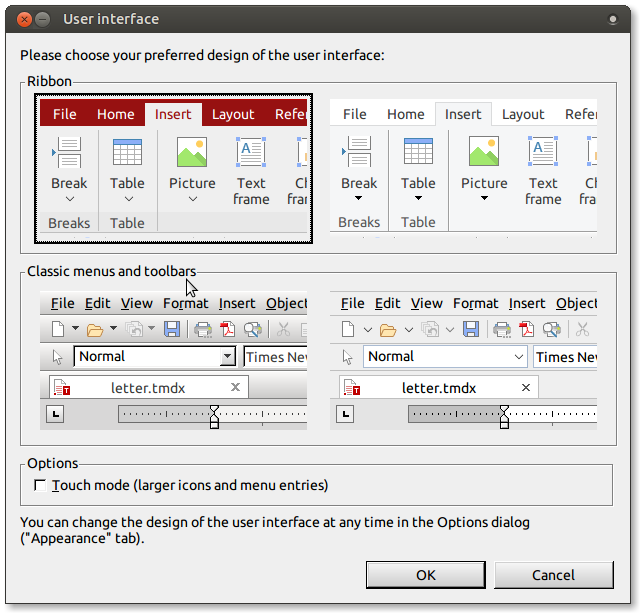Click Picture icon in dark red ribbon preview

pyautogui.click(x=191, y=152)
